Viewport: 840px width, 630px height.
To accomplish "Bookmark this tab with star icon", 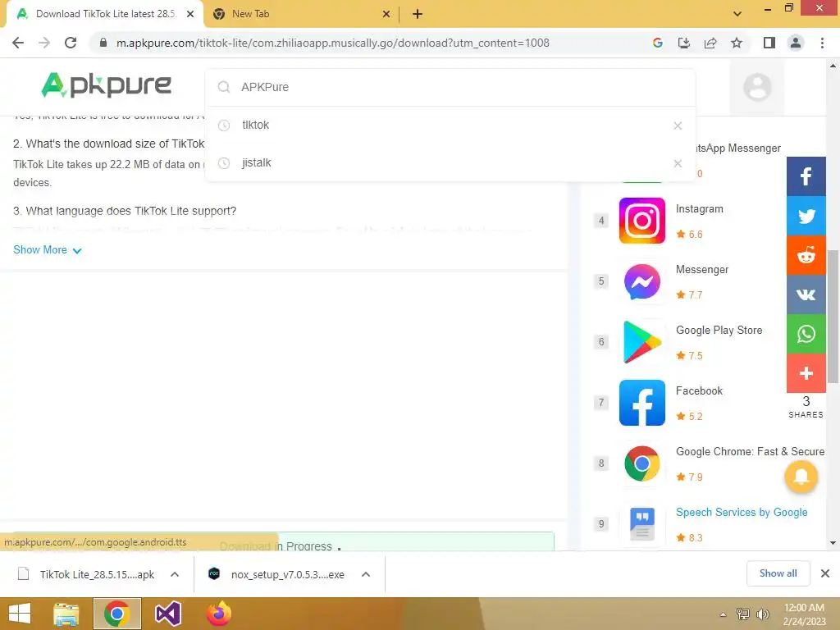I will pyautogui.click(x=737, y=43).
